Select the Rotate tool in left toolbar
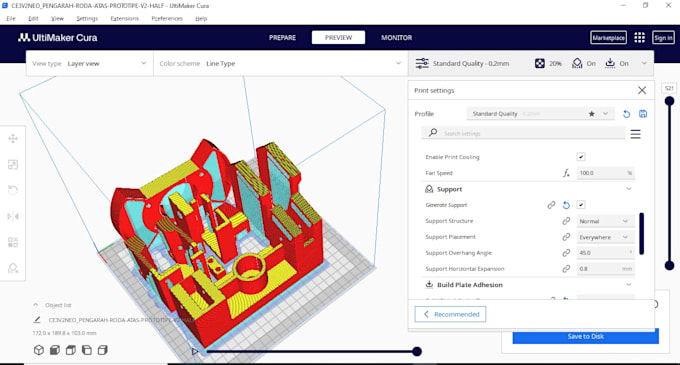680x365 pixels. [x=13, y=190]
